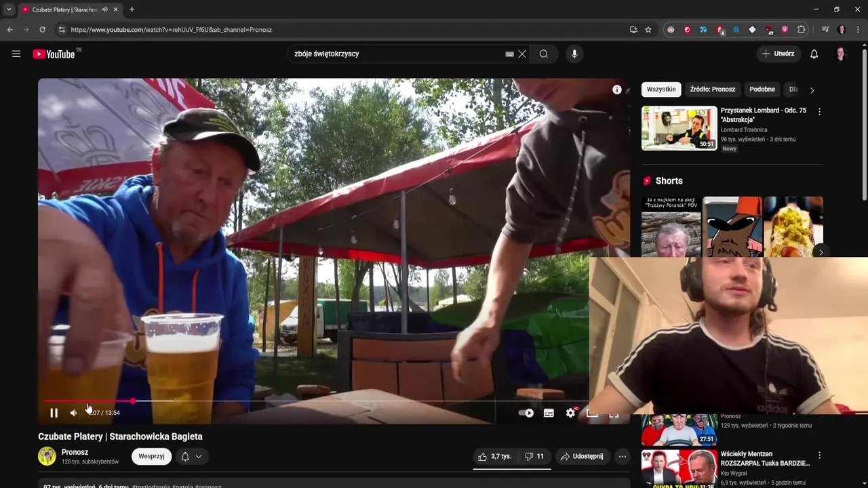
Task: Open Pronosz channel name link
Action: (x=75, y=452)
